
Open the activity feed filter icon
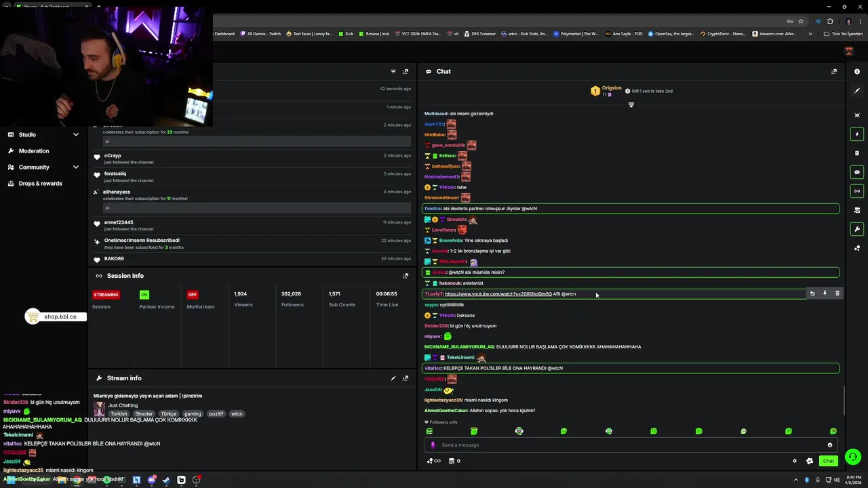click(x=393, y=71)
